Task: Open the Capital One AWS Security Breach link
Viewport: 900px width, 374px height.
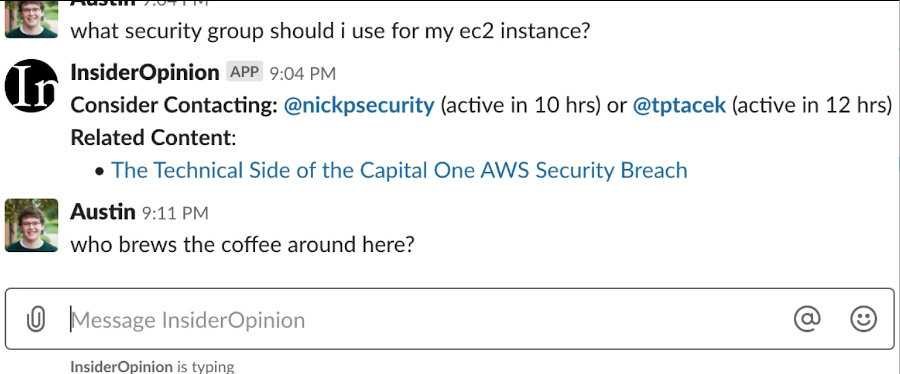Action: pyautogui.click(x=399, y=170)
